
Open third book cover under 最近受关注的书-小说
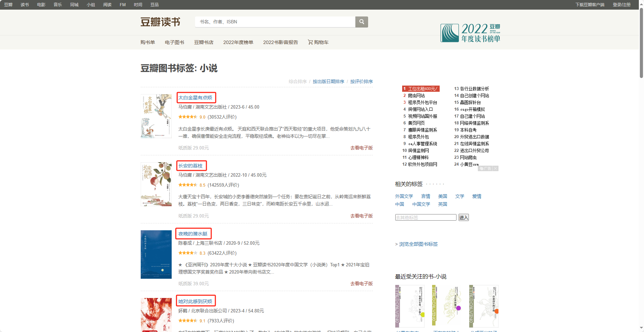tap(484, 306)
